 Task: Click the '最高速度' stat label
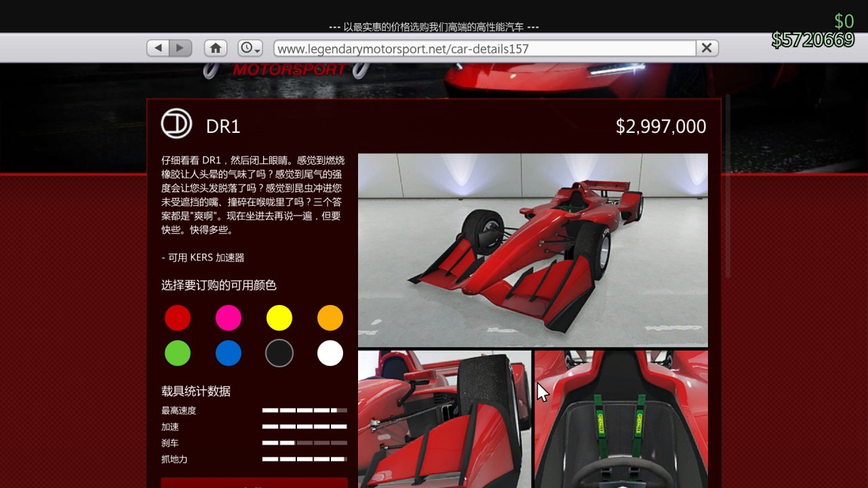point(179,411)
